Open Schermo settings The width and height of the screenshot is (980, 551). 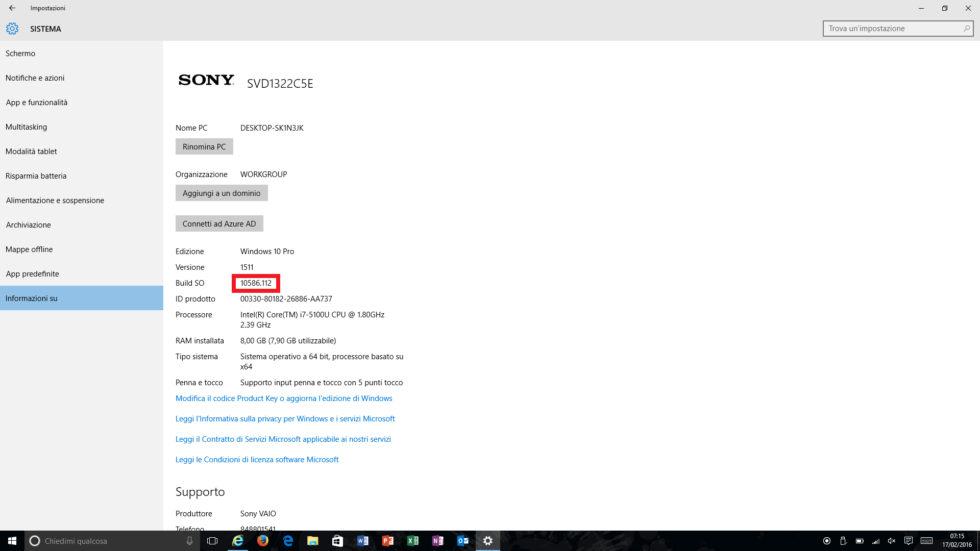click(82, 54)
